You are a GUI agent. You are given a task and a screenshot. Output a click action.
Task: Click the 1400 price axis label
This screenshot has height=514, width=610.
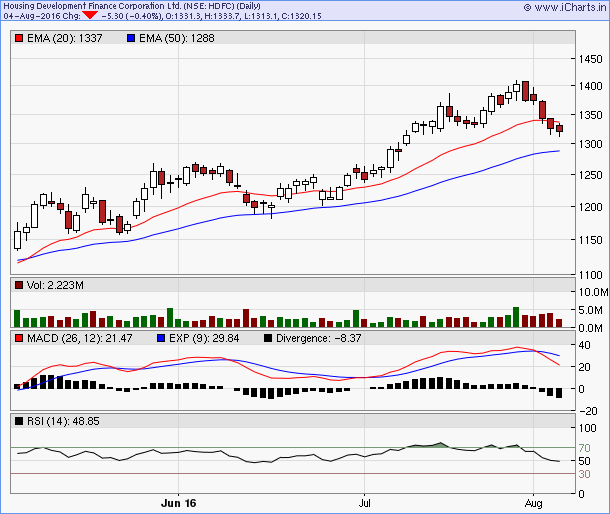(x=590, y=86)
